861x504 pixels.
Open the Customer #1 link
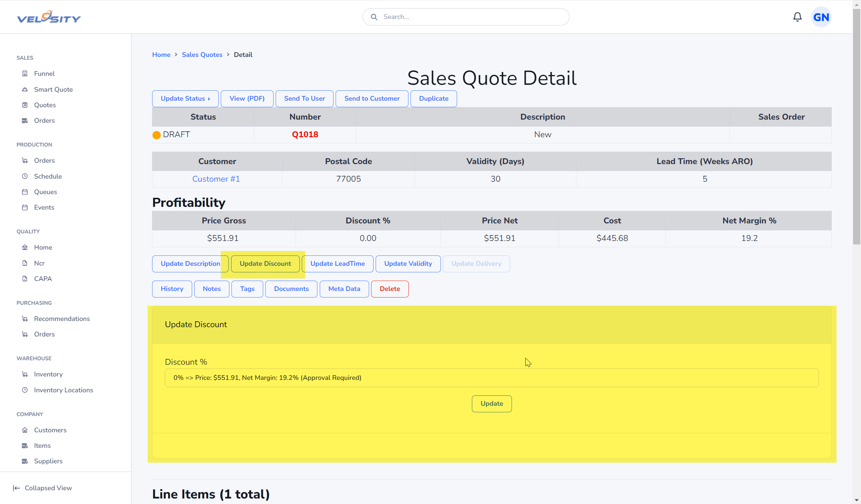pyautogui.click(x=216, y=179)
